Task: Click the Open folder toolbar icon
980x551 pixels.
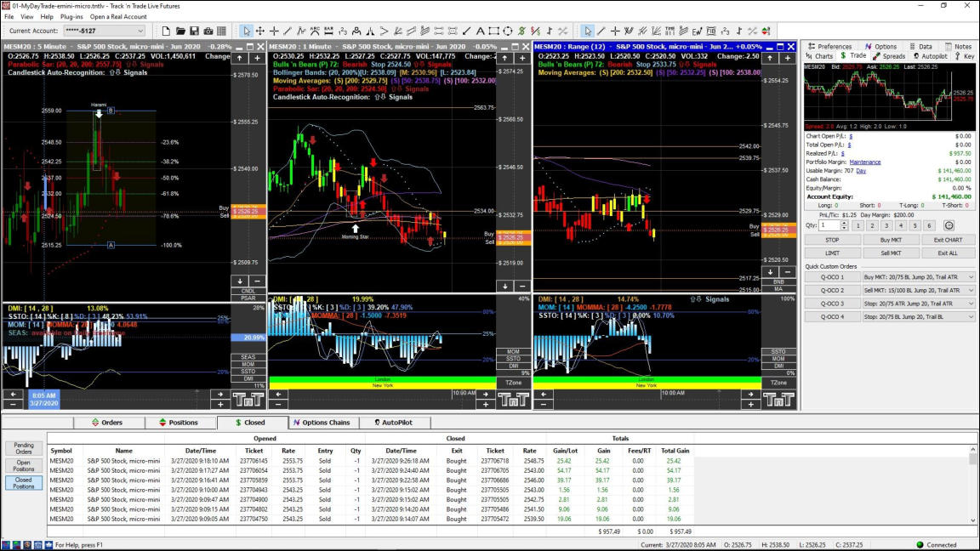Action: [181, 31]
